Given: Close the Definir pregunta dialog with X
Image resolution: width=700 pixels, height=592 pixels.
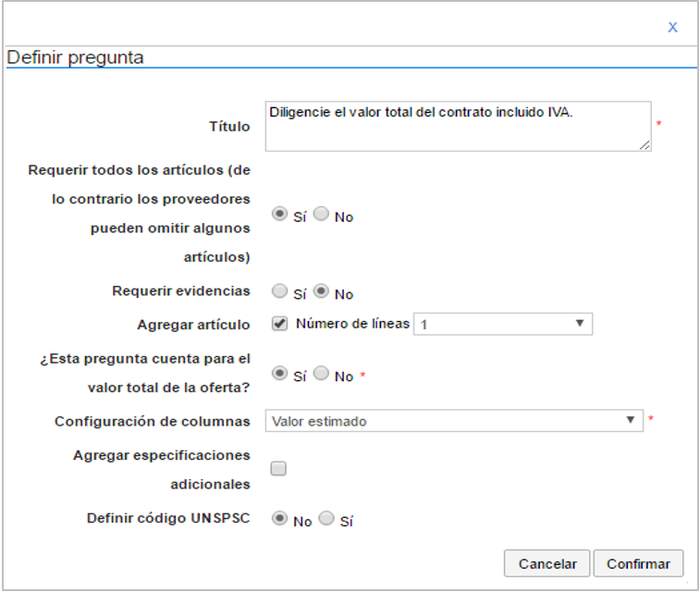Looking at the screenshot, I should click(x=672, y=27).
